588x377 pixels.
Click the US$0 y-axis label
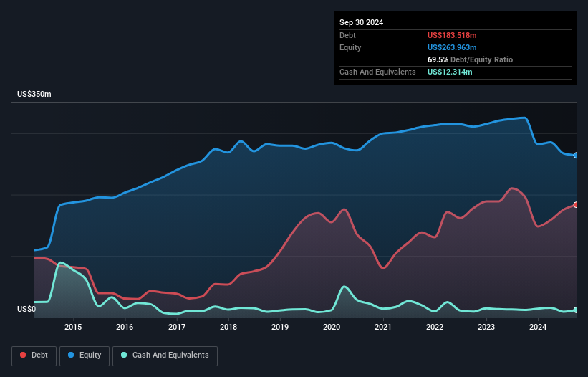(26, 310)
